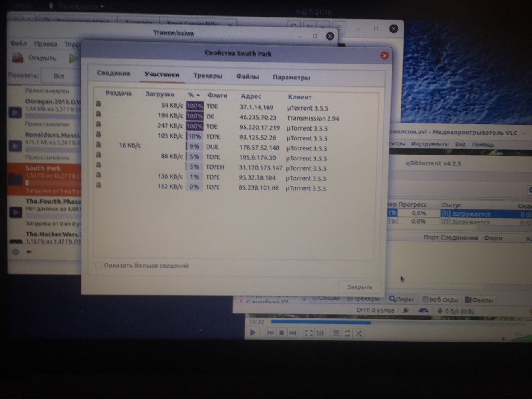Screen dimensions: 532x399
Task: Open the Параметры tab
Action: coord(291,77)
